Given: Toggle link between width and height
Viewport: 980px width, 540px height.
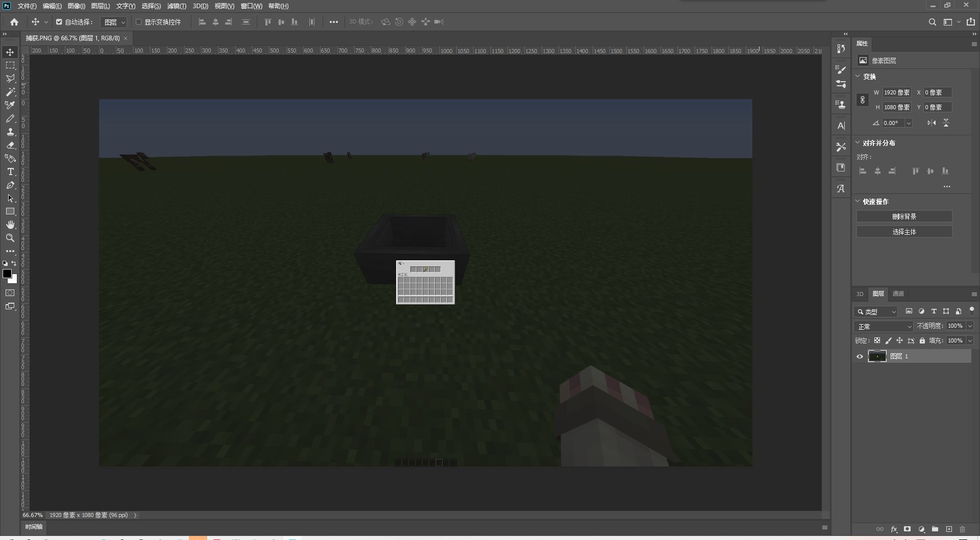Looking at the screenshot, I should 863,100.
